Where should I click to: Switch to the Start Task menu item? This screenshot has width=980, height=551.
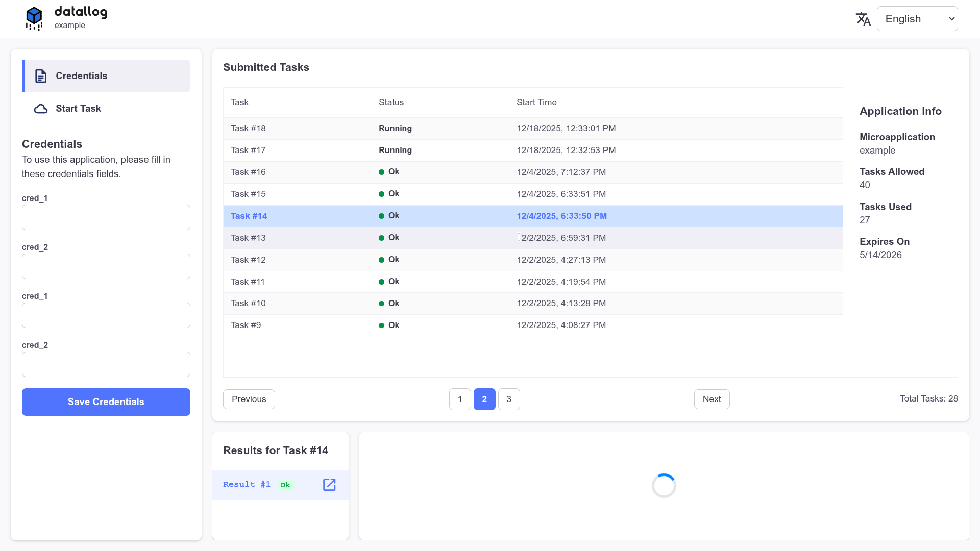(x=78, y=109)
